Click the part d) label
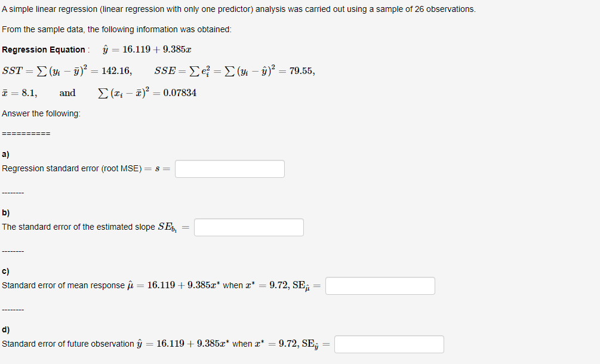The width and height of the screenshot is (600, 364). (5, 329)
